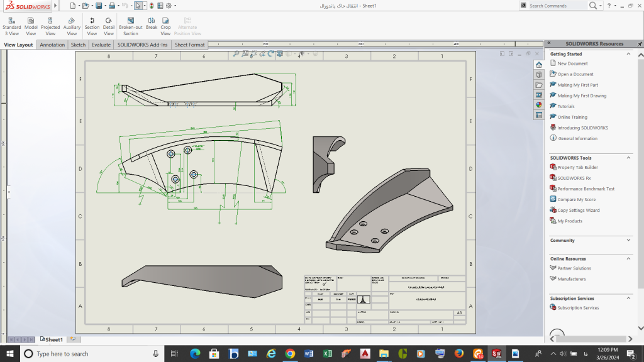Collapse the SOLIDWORKS Tools section
The image size is (644, 362).
[629, 158]
